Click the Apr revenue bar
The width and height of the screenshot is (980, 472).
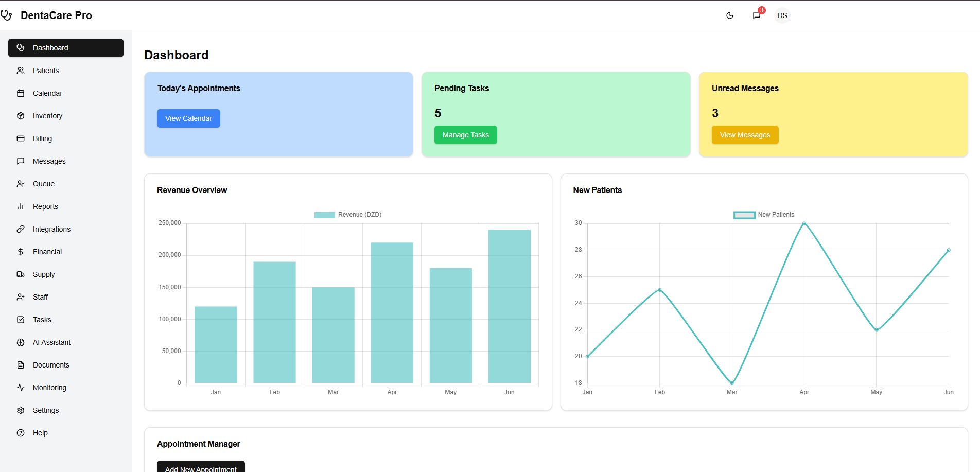click(392, 312)
